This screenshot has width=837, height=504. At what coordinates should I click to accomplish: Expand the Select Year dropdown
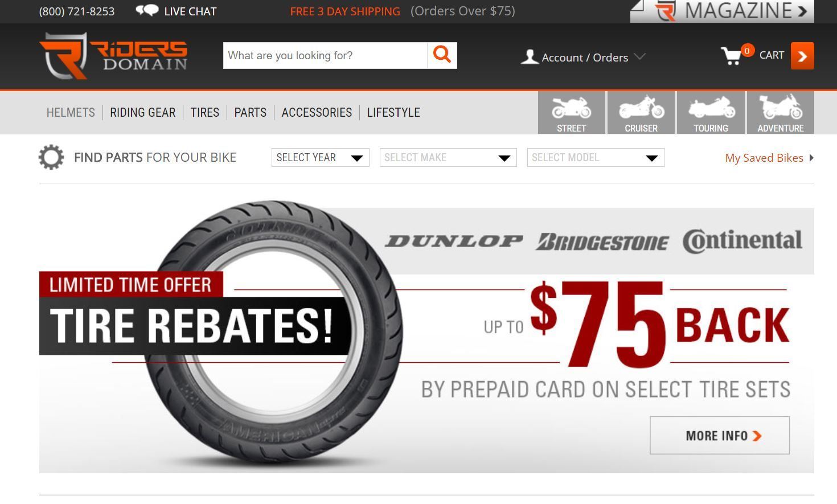coord(321,158)
